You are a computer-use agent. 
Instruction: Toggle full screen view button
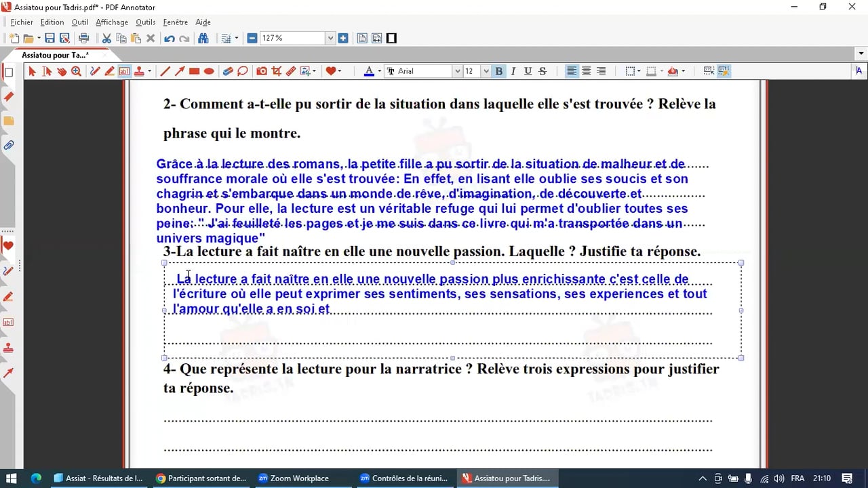coord(391,39)
